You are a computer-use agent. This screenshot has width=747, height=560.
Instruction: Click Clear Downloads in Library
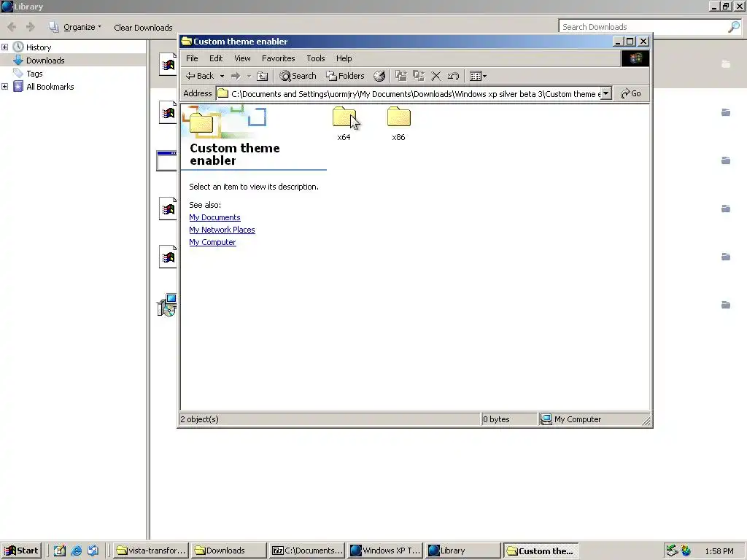(x=143, y=28)
